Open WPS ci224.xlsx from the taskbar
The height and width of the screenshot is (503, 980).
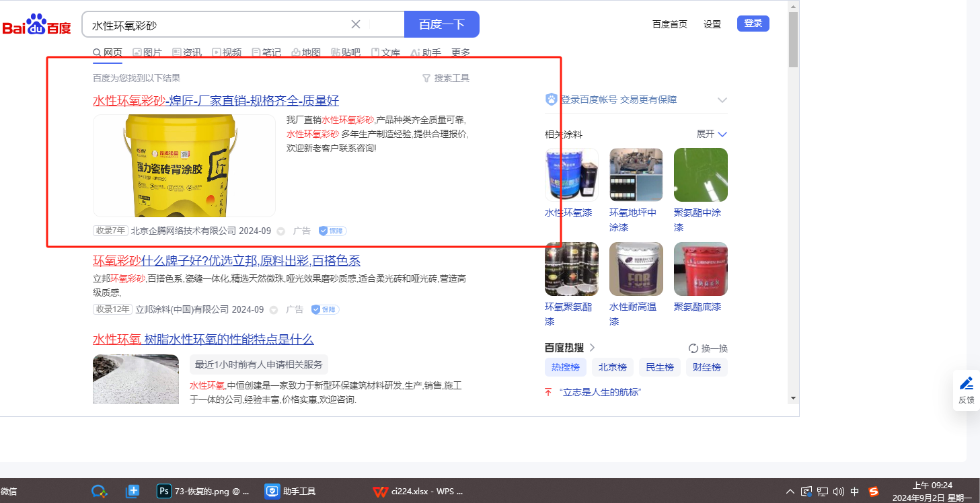tap(418, 491)
